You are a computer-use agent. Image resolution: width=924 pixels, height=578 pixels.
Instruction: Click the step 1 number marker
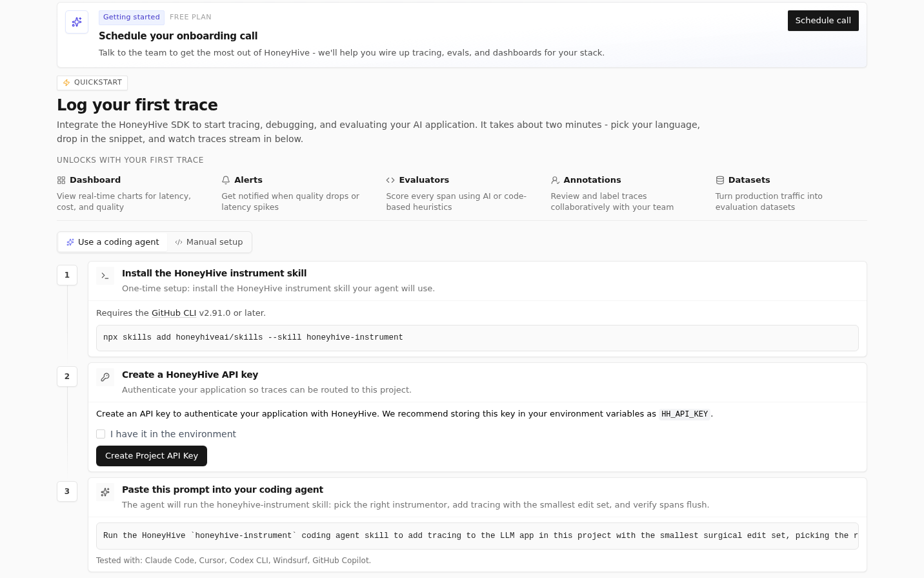tap(67, 275)
